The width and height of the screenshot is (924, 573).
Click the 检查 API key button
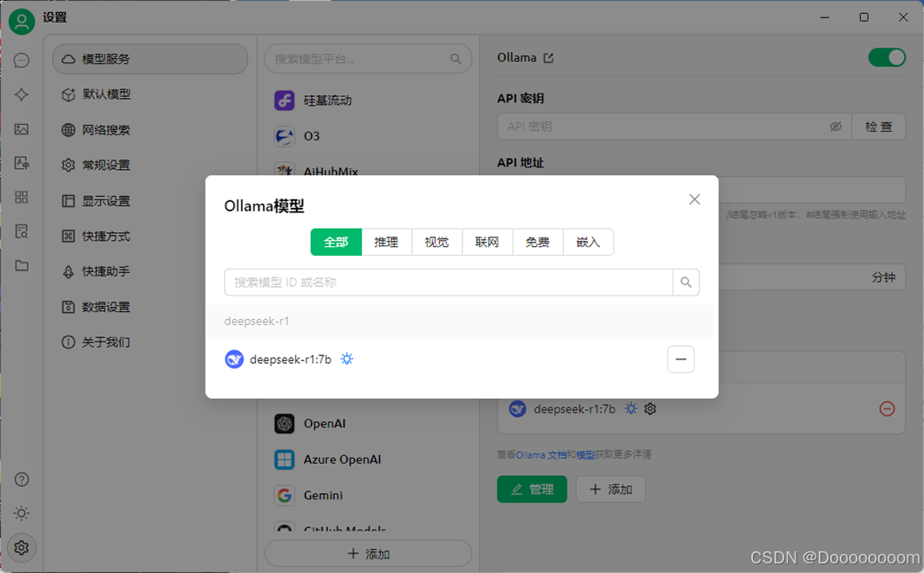pos(879,127)
